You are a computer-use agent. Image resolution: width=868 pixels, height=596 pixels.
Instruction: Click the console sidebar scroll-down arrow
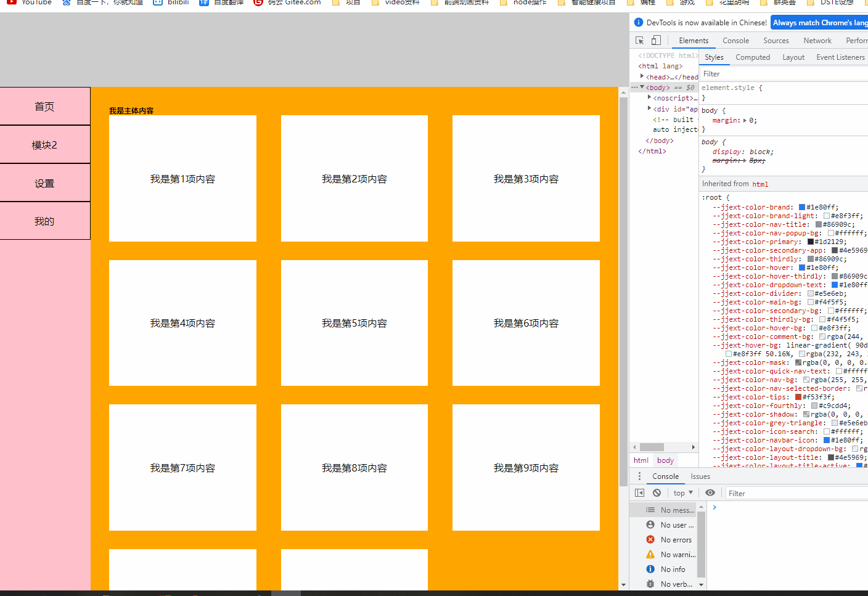pyautogui.click(x=701, y=584)
